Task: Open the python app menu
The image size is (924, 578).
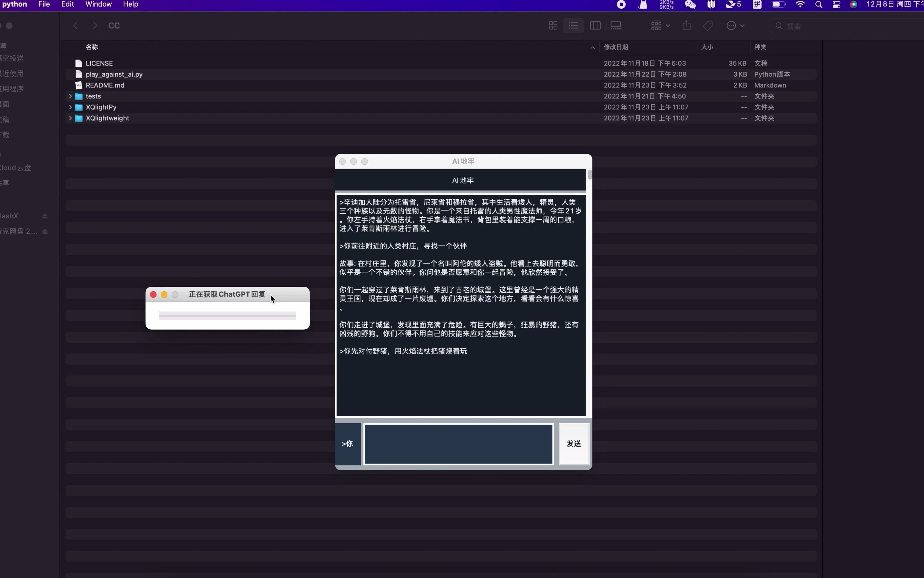Action: (x=14, y=4)
